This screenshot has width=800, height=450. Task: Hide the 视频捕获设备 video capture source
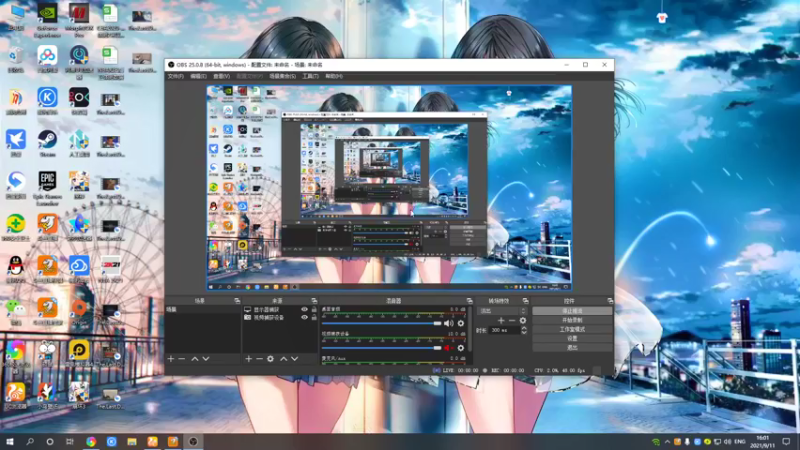pos(305,317)
